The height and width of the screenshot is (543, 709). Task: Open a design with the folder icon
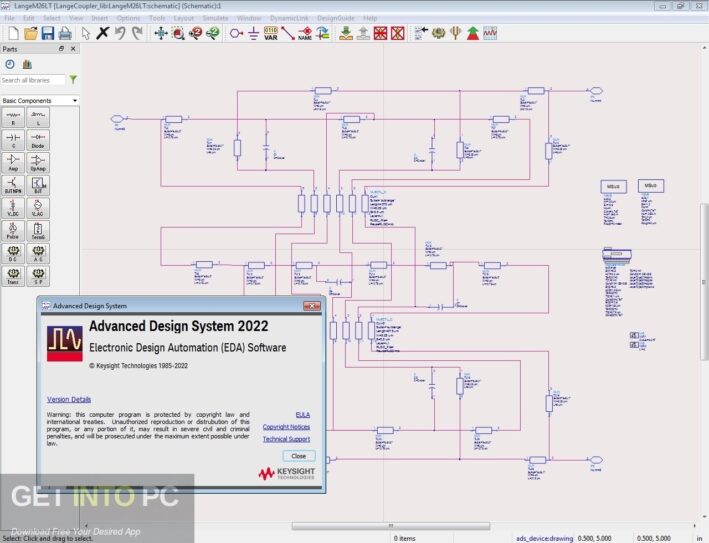click(31, 33)
